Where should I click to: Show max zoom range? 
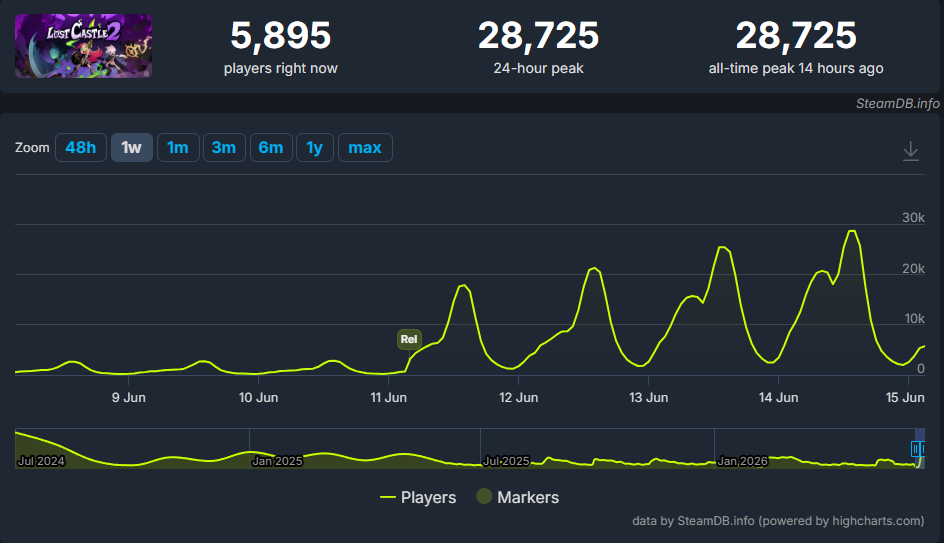coord(365,147)
